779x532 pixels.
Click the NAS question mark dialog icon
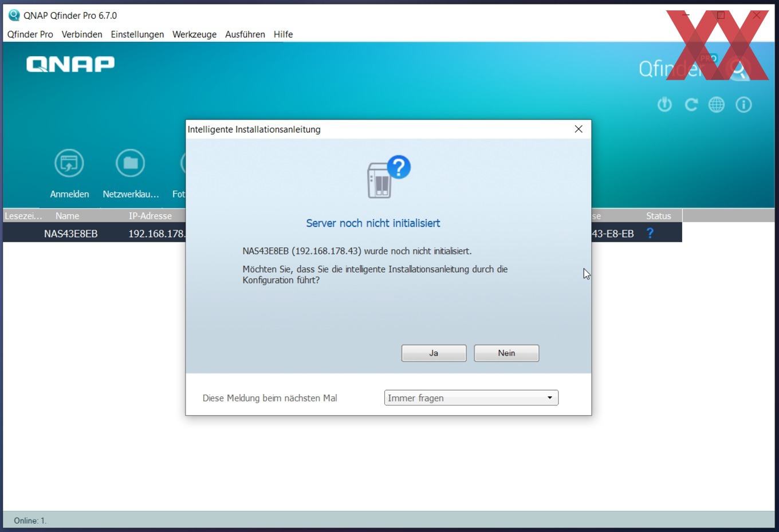[x=388, y=177]
